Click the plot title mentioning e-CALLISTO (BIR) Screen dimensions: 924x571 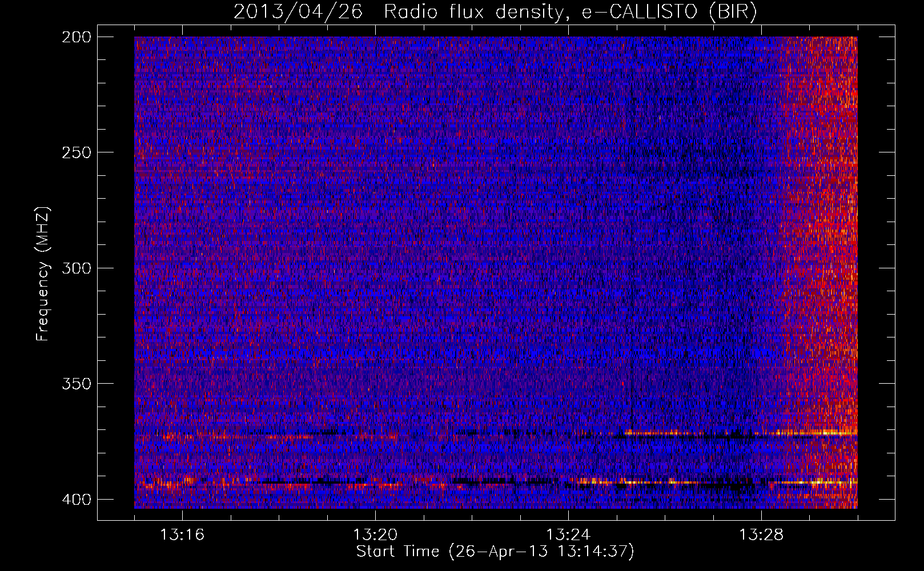[495, 12]
